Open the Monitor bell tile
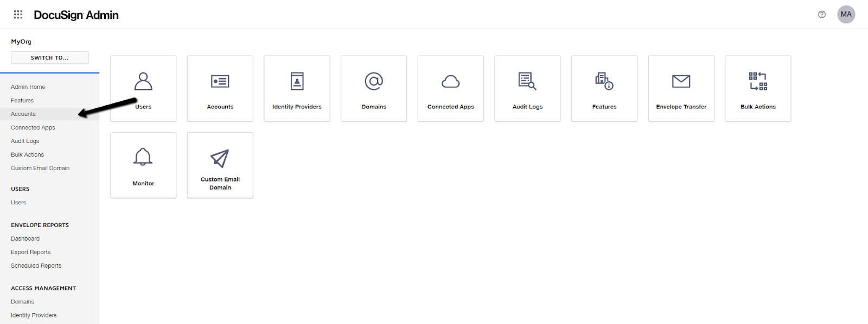The height and width of the screenshot is (324, 868). pos(143,165)
